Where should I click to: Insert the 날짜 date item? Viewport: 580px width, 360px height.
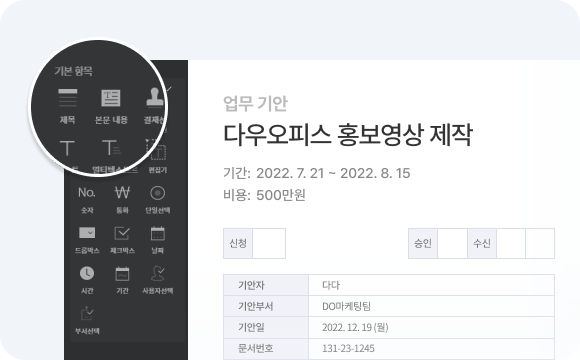point(158,240)
